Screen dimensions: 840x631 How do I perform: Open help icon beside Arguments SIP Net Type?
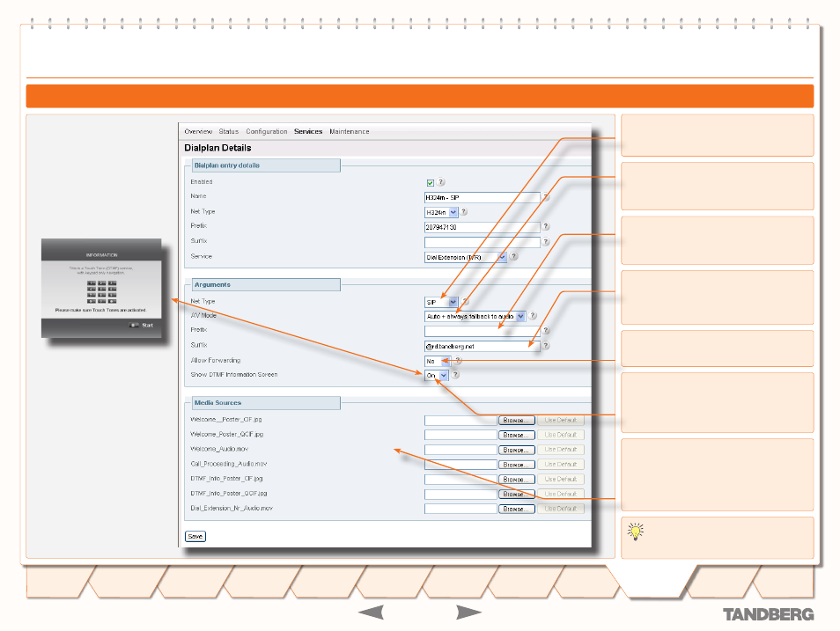pos(464,302)
